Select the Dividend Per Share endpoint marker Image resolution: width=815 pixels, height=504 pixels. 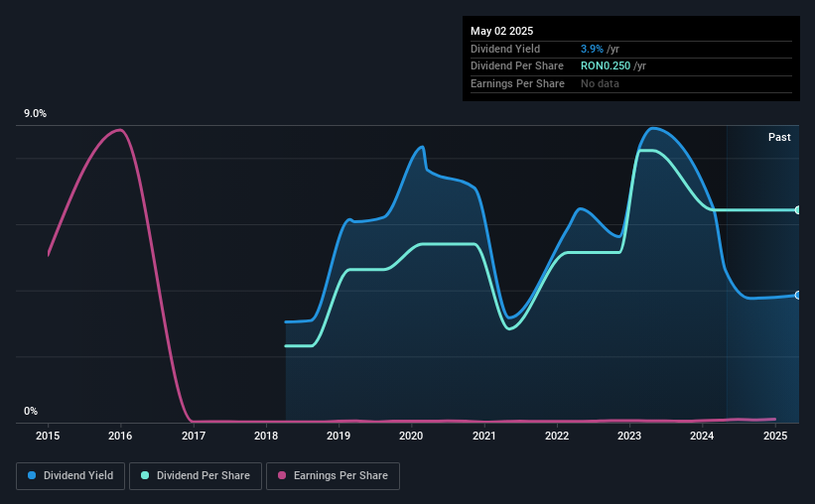(798, 210)
